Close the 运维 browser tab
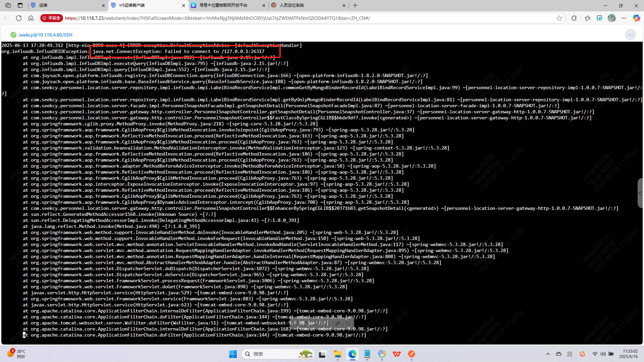The width and height of the screenshot is (644, 362). 103,5
